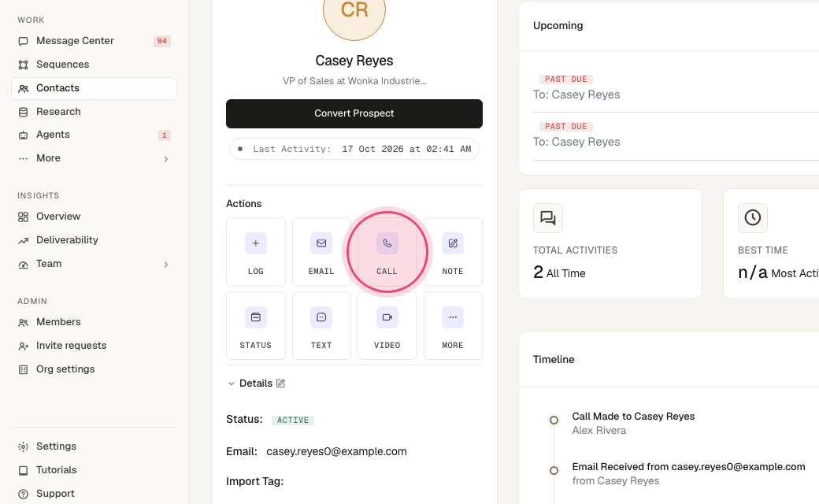Open Members admin page
Viewport: 819px width, 504px height.
pyautogui.click(x=94, y=322)
